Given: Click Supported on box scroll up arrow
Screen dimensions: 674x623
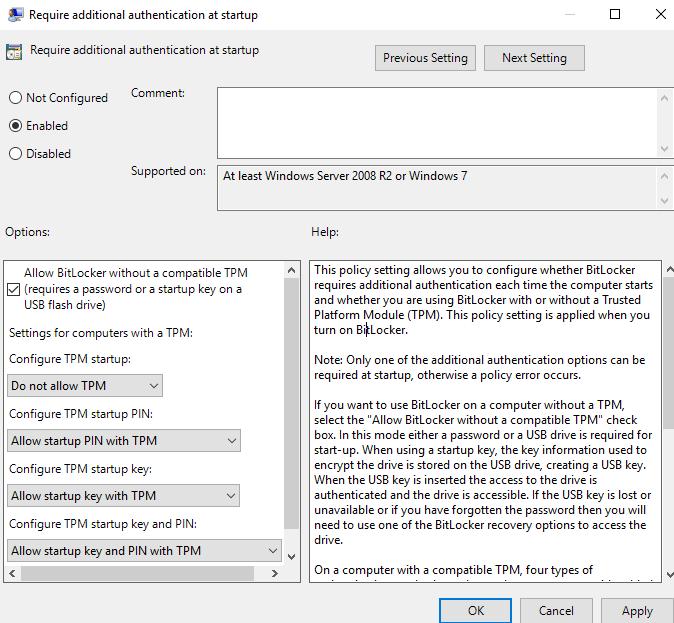Looking at the screenshot, I should pos(664,176).
